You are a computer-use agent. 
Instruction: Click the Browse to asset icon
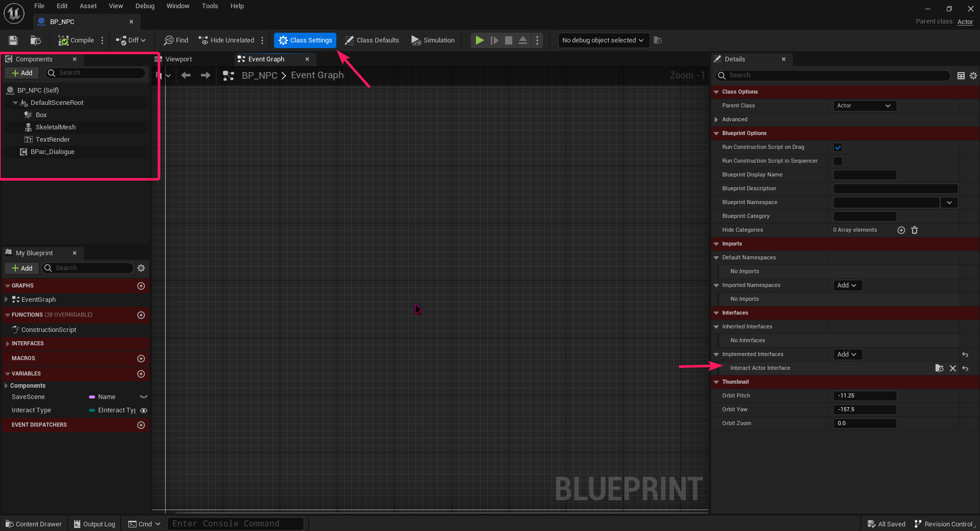click(x=35, y=40)
